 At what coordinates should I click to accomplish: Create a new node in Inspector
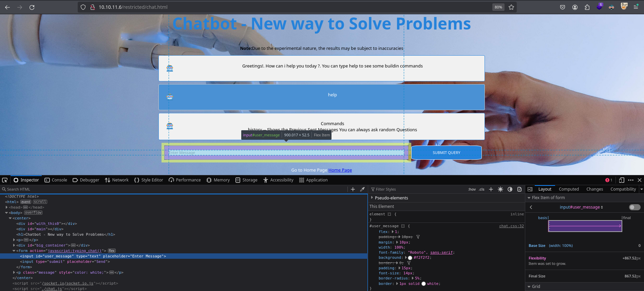[353, 189]
